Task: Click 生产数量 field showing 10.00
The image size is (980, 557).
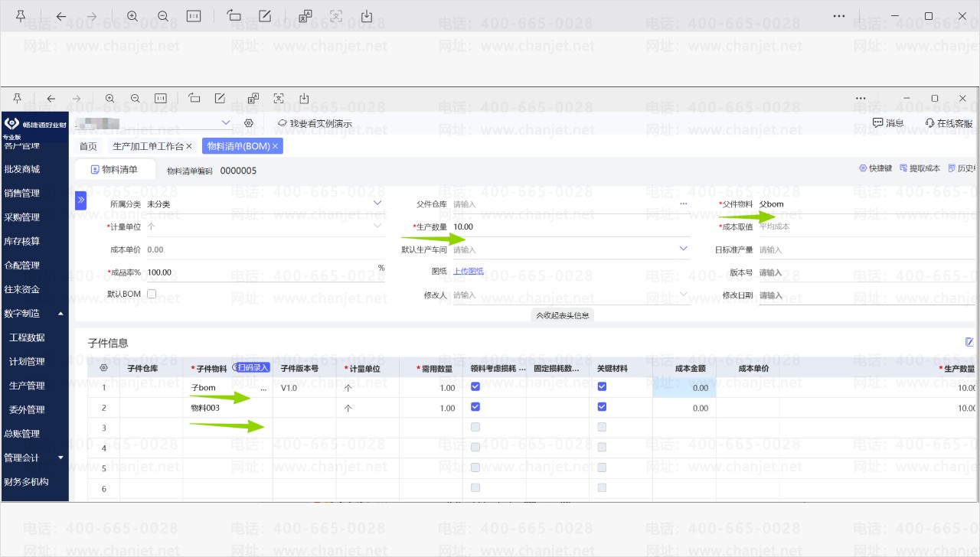Action: [571, 226]
